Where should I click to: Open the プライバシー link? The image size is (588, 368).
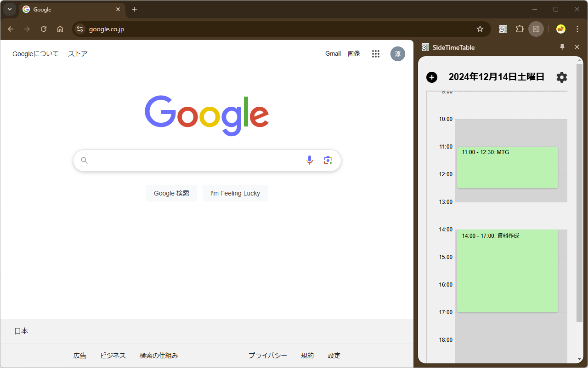pyautogui.click(x=267, y=355)
